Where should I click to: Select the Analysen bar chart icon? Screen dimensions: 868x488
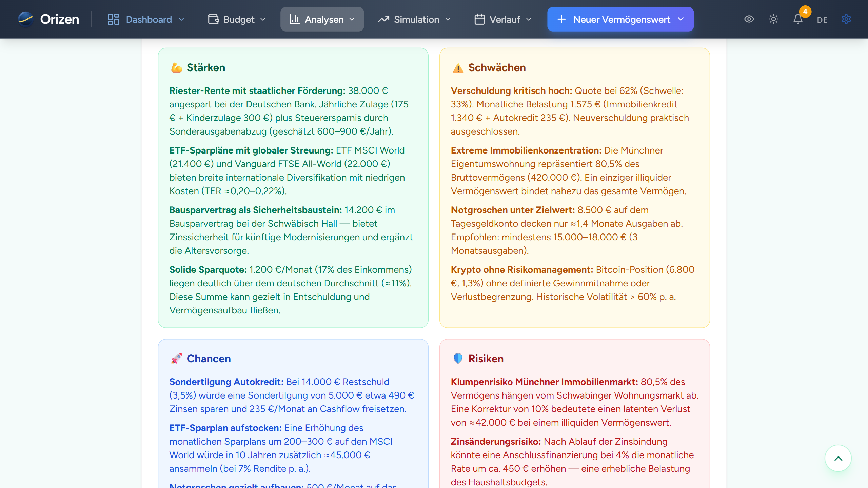(295, 19)
